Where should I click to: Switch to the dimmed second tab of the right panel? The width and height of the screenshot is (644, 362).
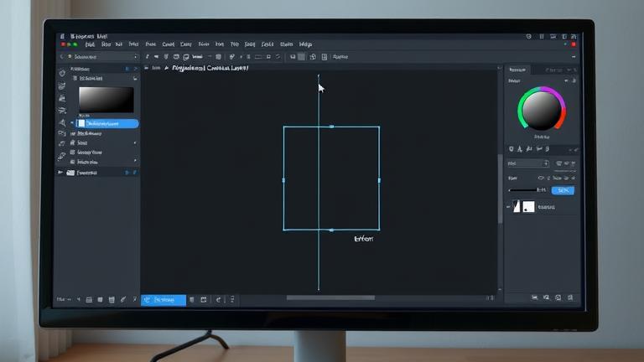click(x=553, y=70)
